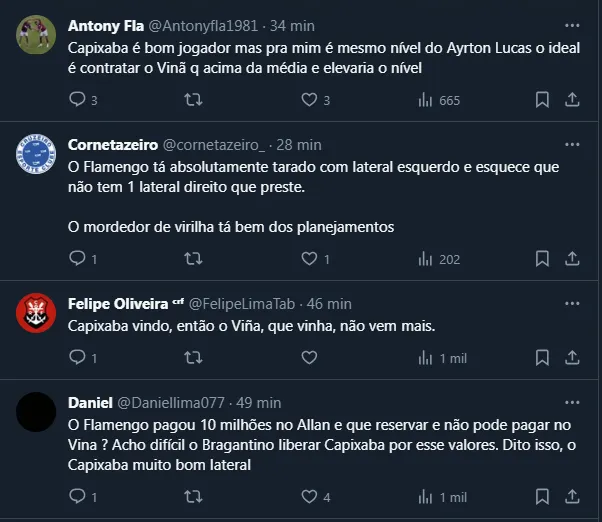Reply to Antony Fla's tweet
This screenshot has height=522, width=602.
(78, 99)
